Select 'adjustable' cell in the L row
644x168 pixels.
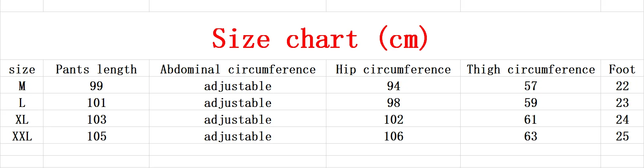238,102
